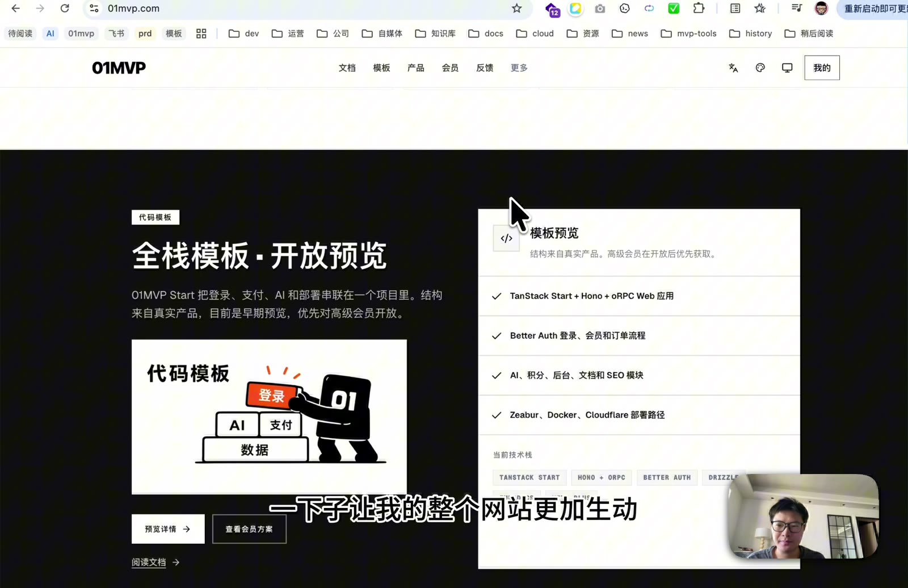
Task: Click the Better Auth 登录、会员和订单流程 row
Action: point(639,336)
